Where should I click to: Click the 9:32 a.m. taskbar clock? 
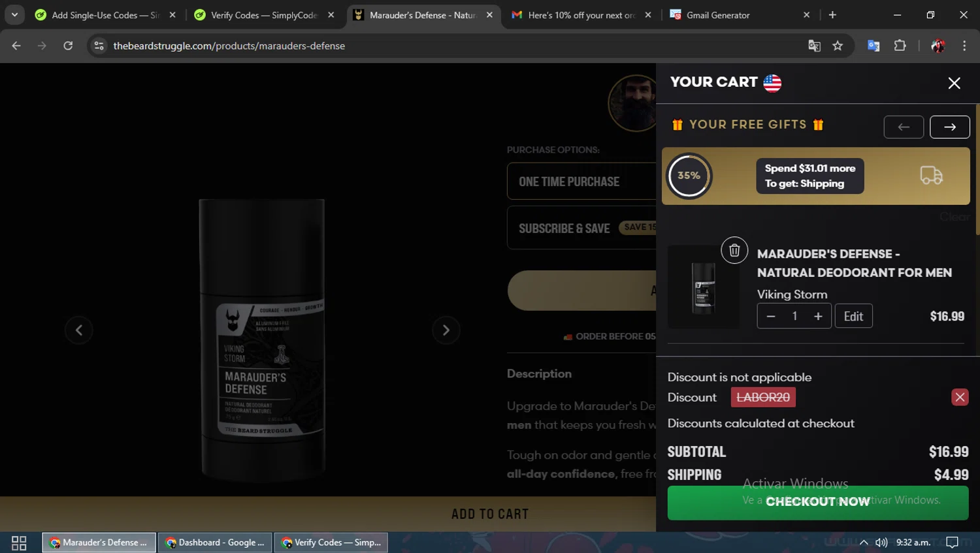[913, 543]
